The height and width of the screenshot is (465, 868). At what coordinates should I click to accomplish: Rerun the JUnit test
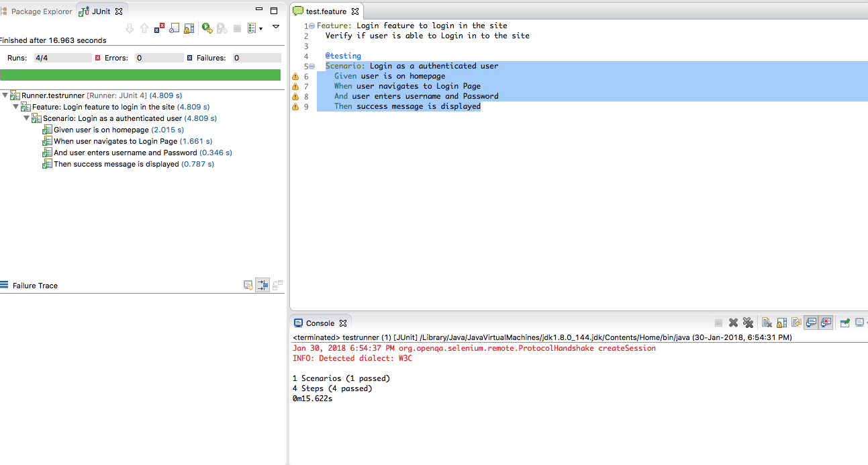207,27
